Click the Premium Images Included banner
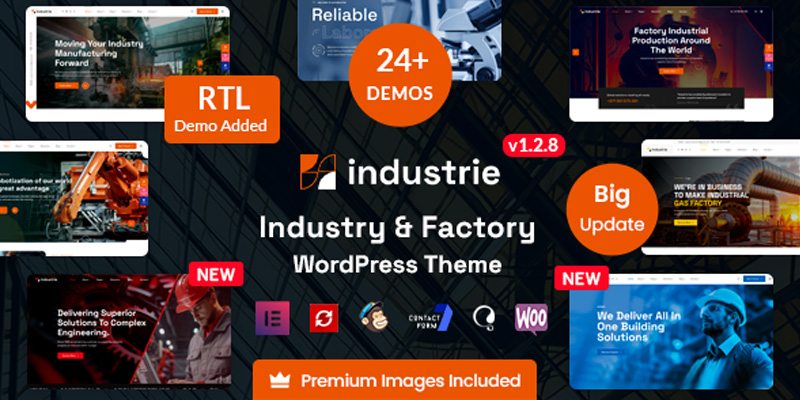800x400 pixels. (394, 380)
